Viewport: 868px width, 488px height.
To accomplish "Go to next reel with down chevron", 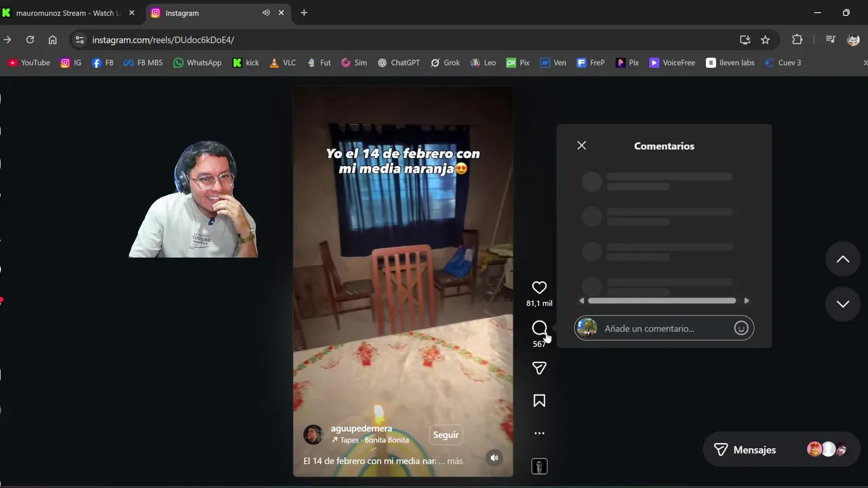I will [x=843, y=304].
